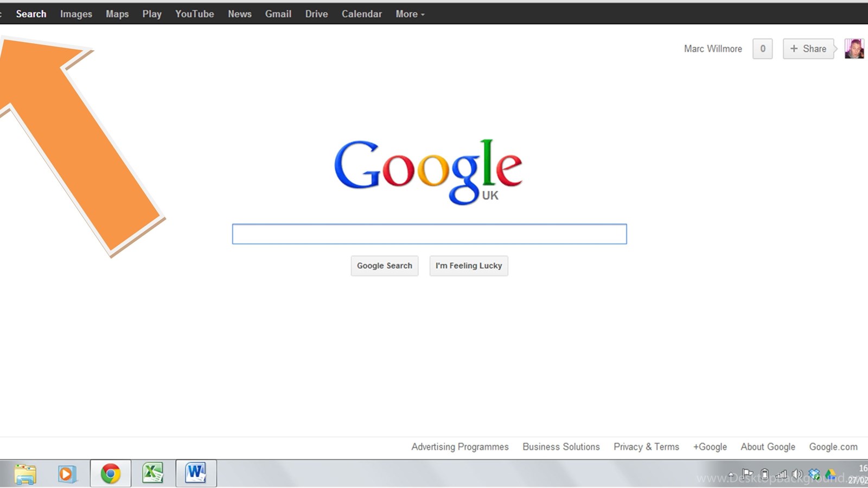Open Marc Willmore's profile picture
Screen dimensions: 868x488
[x=854, y=49]
